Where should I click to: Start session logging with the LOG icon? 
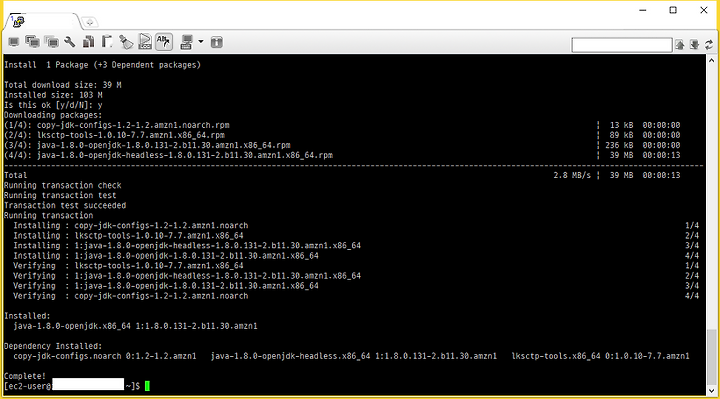pyautogui.click(x=145, y=42)
